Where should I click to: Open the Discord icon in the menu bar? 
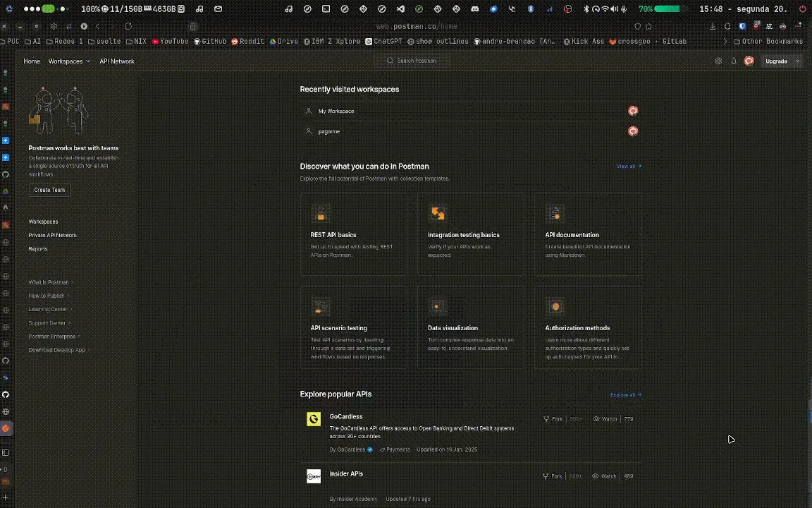point(475,8)
